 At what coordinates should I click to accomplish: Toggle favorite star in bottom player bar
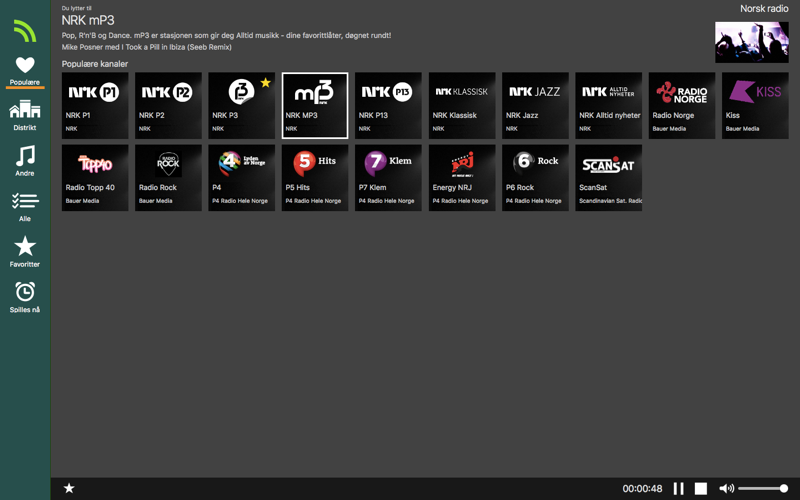tap(69, 488)
